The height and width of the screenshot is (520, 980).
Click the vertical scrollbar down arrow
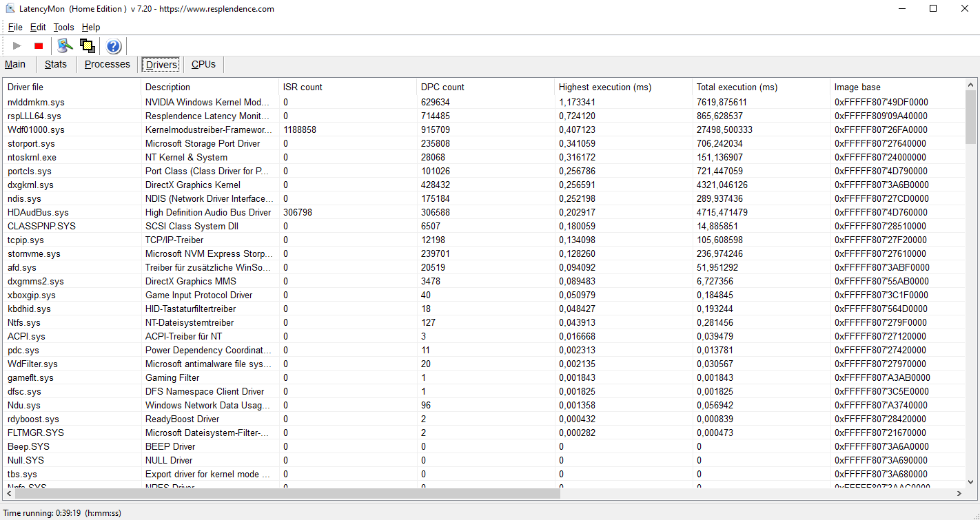(970, 482)
